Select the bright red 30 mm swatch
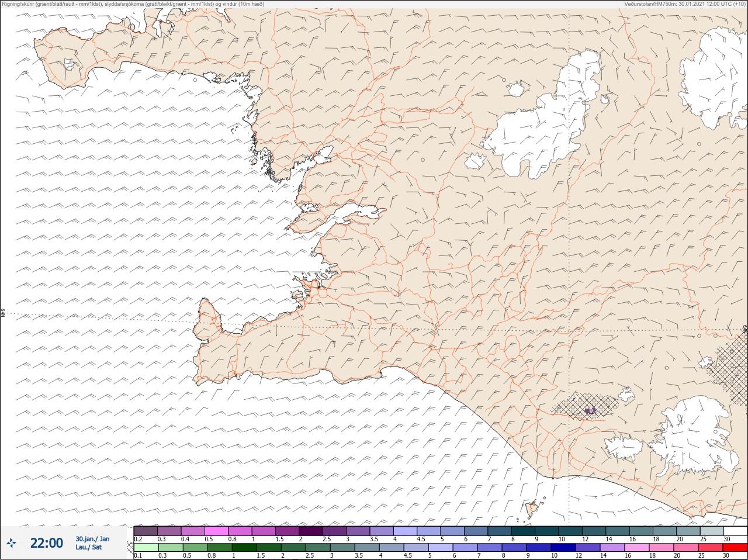The height and width of the screenshot is (560, 748). click(735, 548)
